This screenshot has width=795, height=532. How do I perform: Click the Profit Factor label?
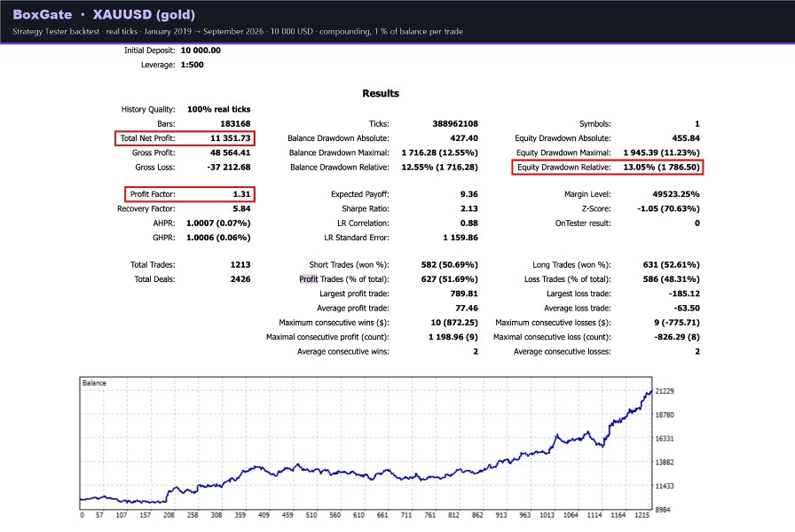pyautogui.click(x=153, y=194)
